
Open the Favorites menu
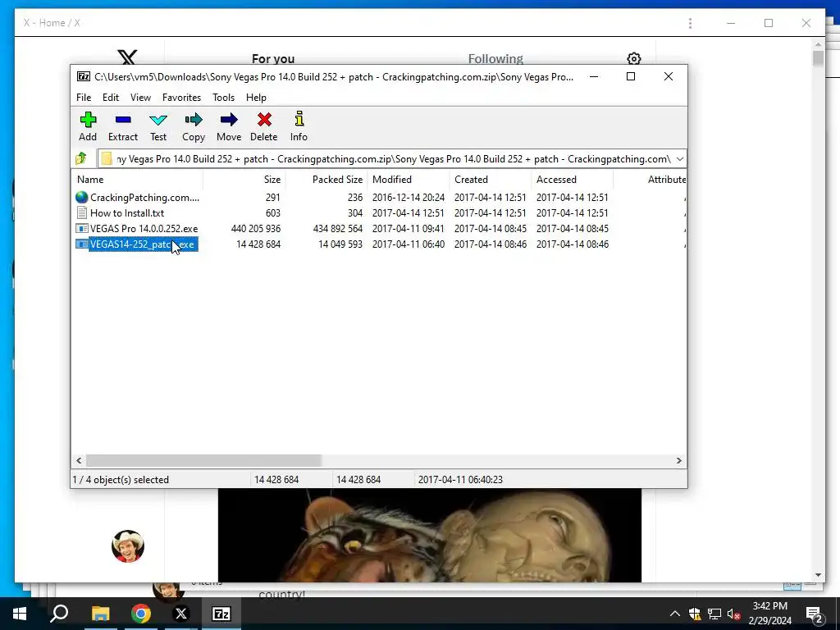pyautogui.click(x=181, y=98)
